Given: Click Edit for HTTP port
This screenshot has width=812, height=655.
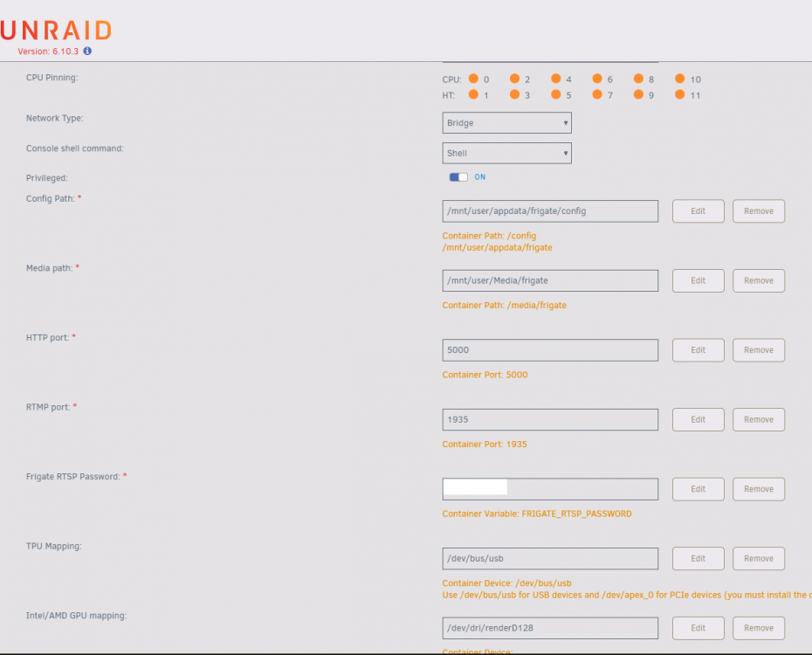Looking at the screenshot, I should click(698, 350).
